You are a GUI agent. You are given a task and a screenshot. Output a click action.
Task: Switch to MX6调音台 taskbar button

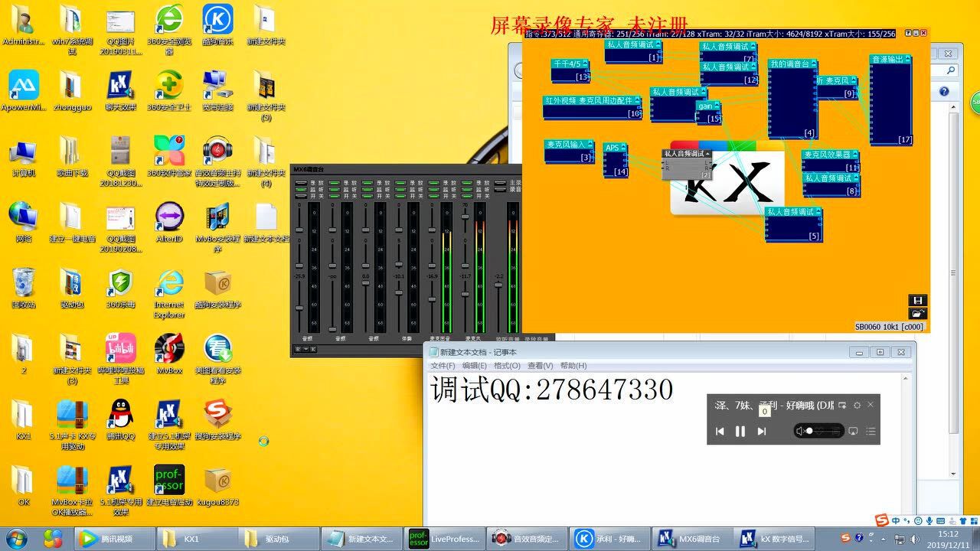click(x=691, y=538)
